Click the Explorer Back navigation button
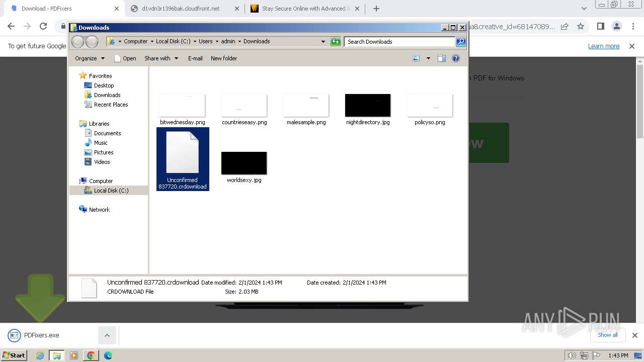This screenshot has width=644, height=362. (77, 42)
